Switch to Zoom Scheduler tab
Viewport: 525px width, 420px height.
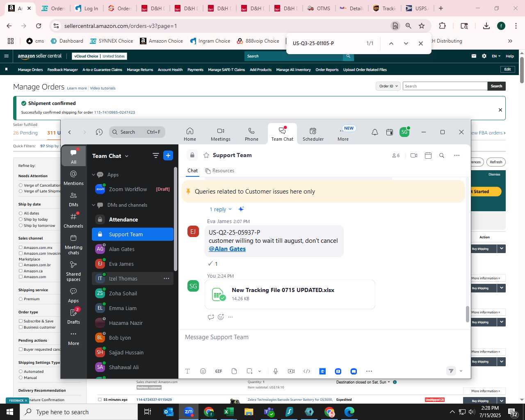tap(313, 134)
